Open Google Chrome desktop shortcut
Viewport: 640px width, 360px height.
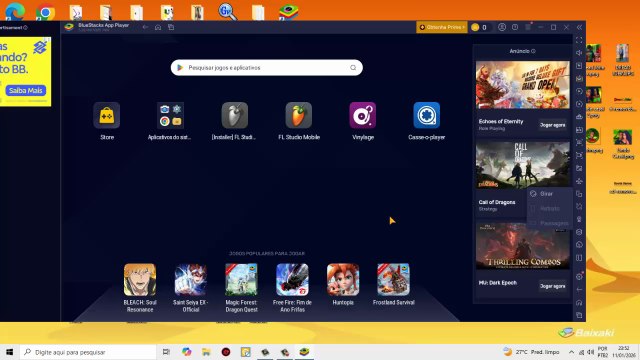pyautogui.click(x=45, y=11)
